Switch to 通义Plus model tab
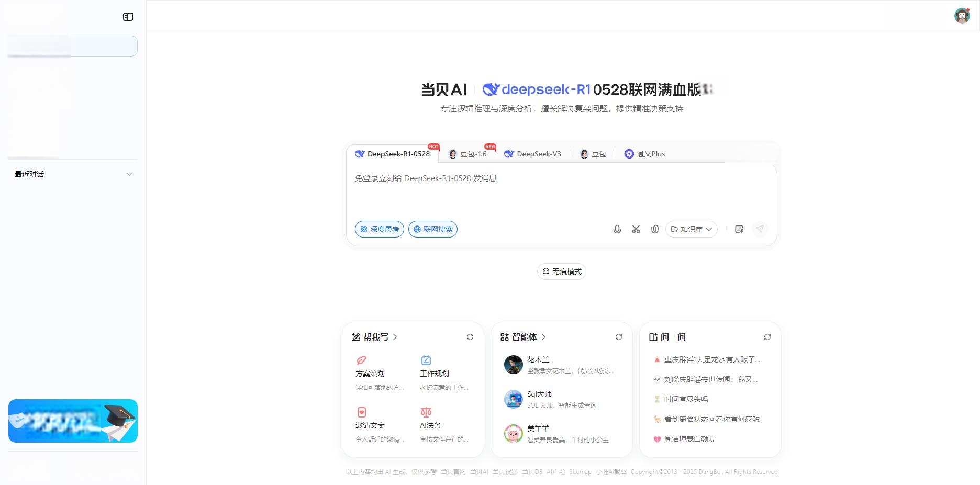 pyautogui.click(x=644, y=154)
